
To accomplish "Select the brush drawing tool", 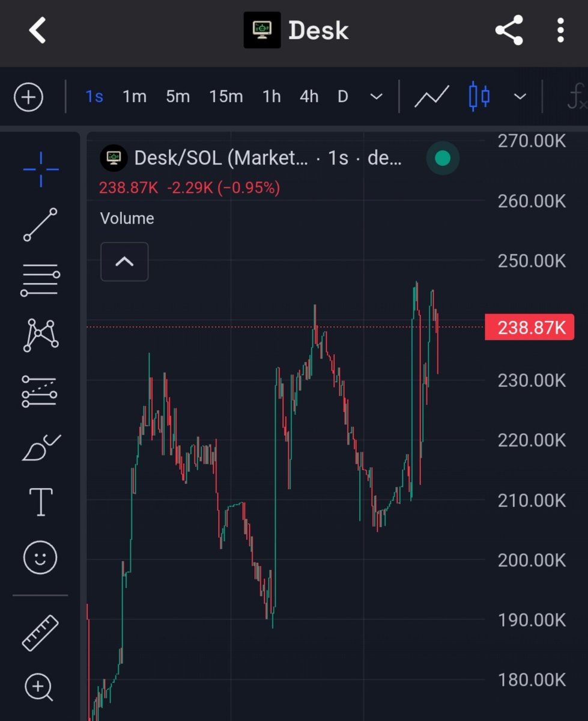I will pyautogui.click(x=41, y=448).
